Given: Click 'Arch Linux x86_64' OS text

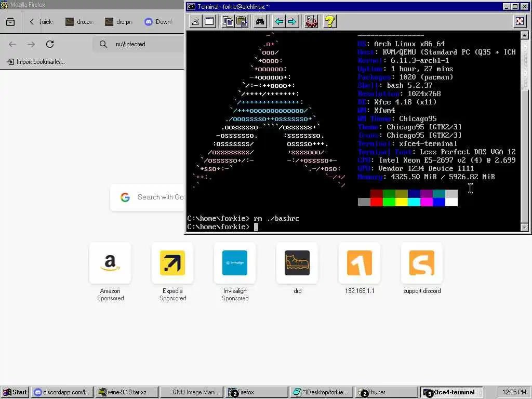Looking at the screenshot, I should [x=409, y=44].
